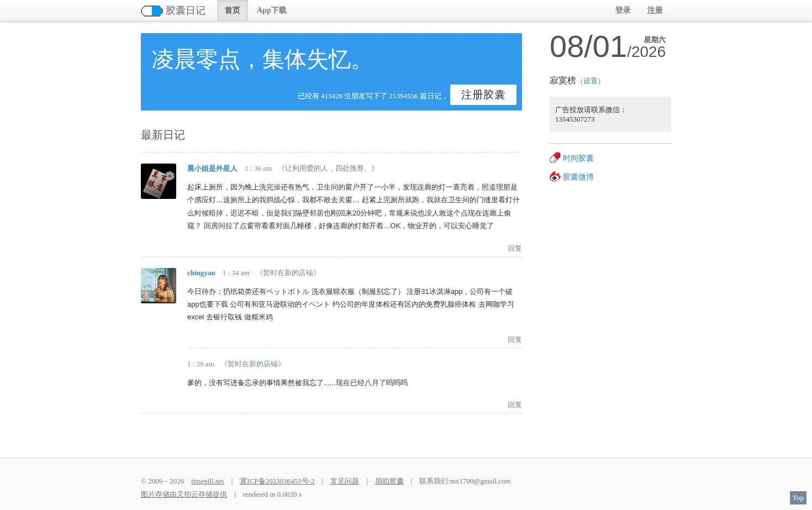Reply to chingyan's 1:34 am entry

515,340
